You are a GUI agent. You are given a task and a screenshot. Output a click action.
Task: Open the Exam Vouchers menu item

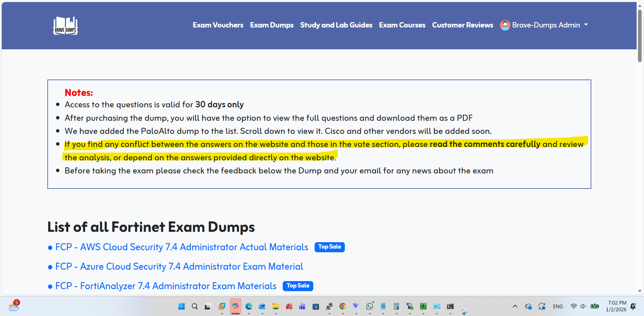(218, 25)
